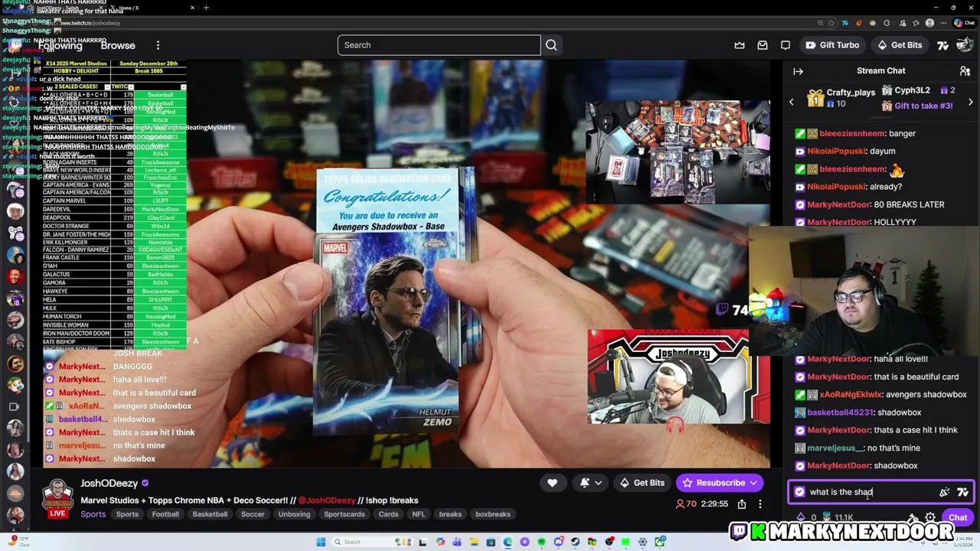
Task: Show next gift leaderboard entry
Action: pos(971,102)
